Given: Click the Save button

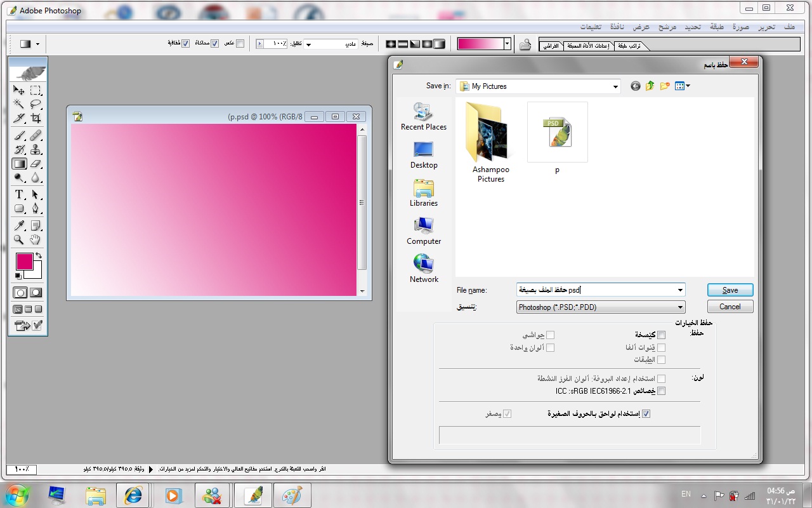Looking at the screenshot, I should click(x=730, y=290).
